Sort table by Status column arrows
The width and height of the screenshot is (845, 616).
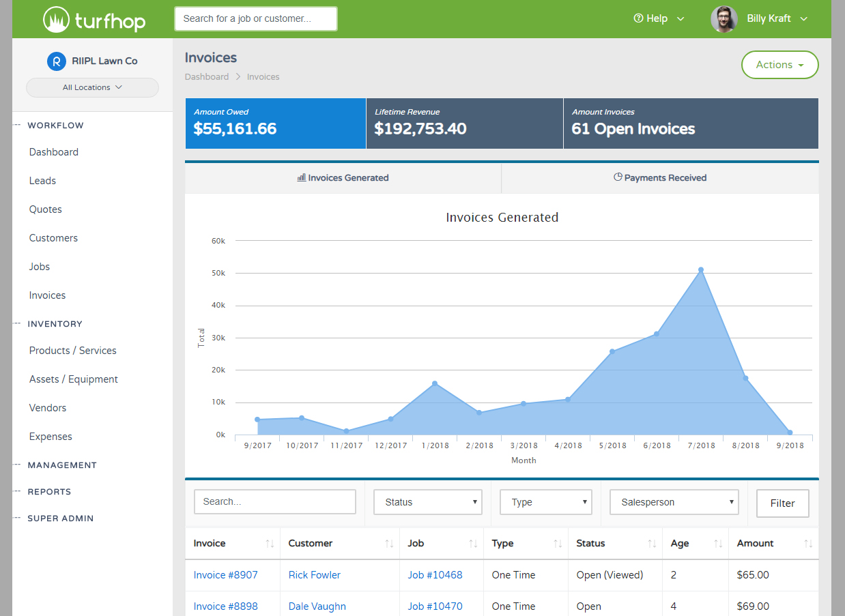652,544
